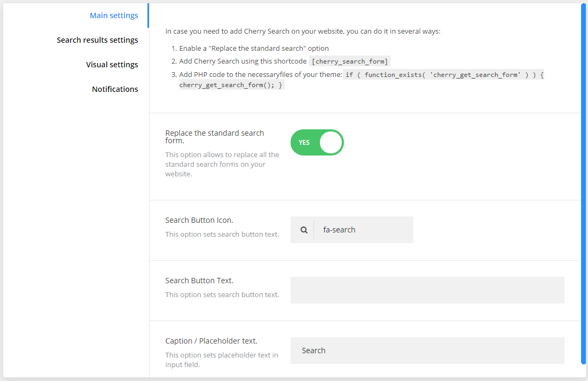Switch to Search results settings tab
The image size is (588, 381).
point(97,40)
